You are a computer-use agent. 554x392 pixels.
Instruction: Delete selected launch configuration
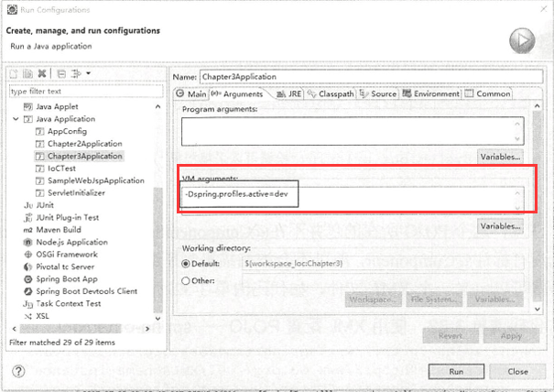[42, 73]
